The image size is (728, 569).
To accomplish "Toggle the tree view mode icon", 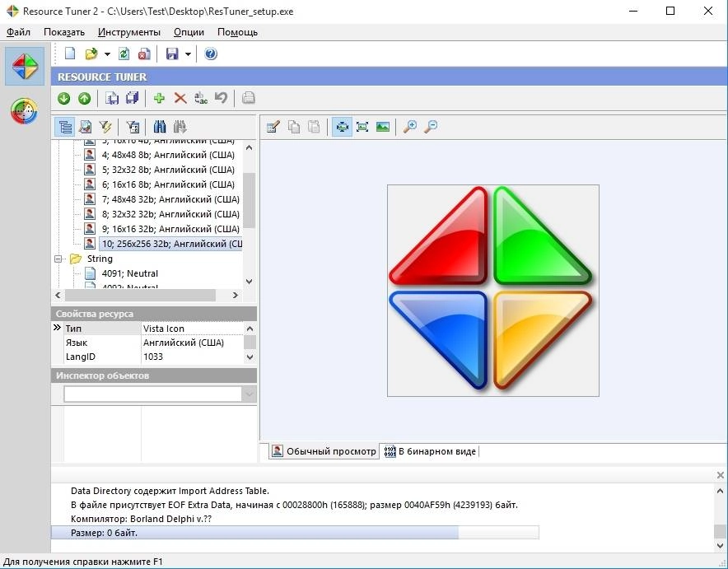I will click(65, 127).
